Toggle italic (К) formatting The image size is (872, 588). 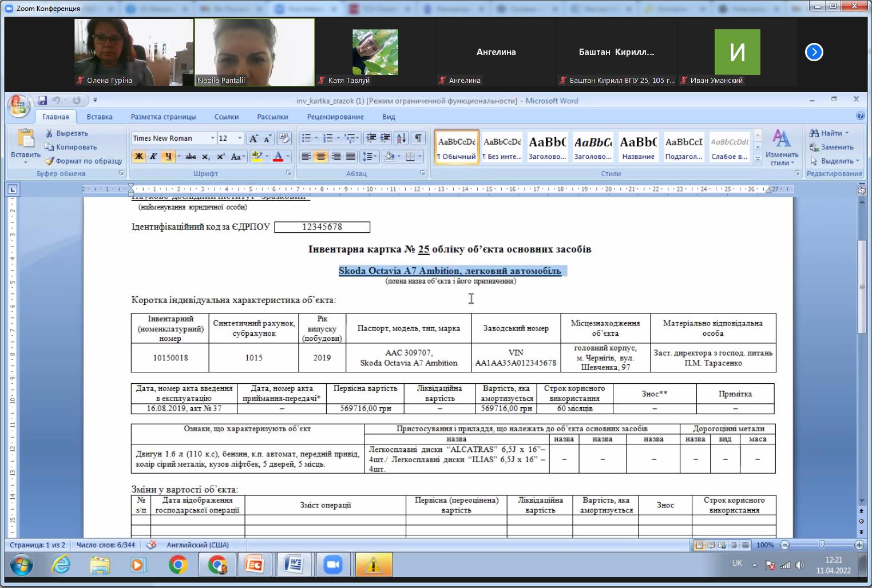pyautogui.click(x=153, y=156)
